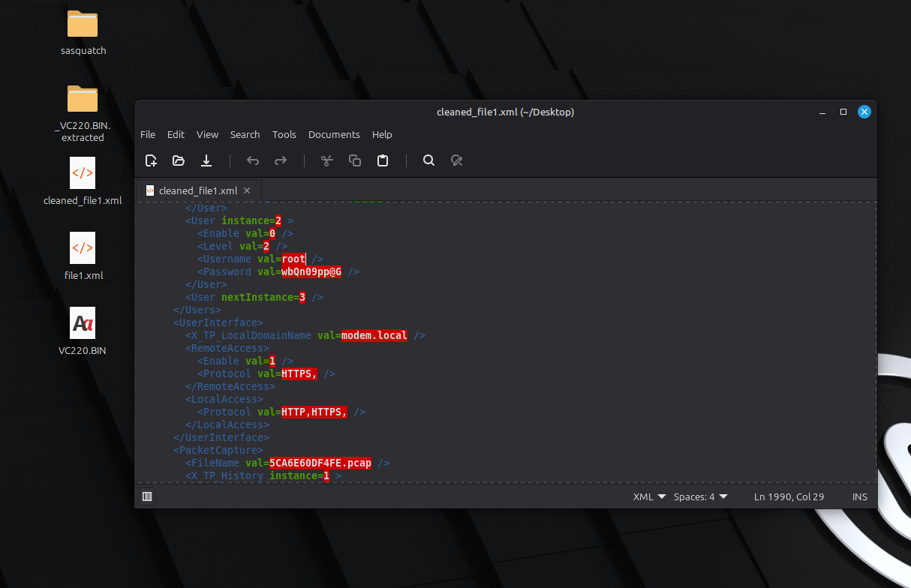
Task: Open the Spaces: 4 indentation dropdown
Action: [700, 496]
